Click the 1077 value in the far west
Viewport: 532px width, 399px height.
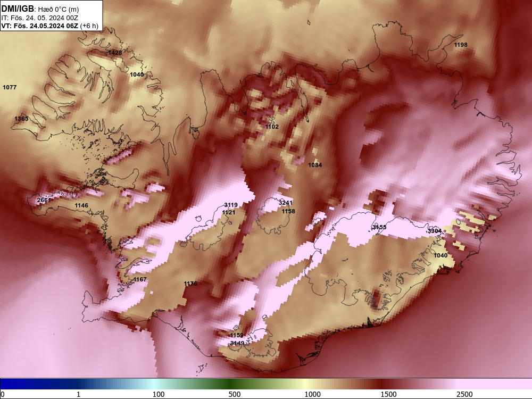coord(10,87)
